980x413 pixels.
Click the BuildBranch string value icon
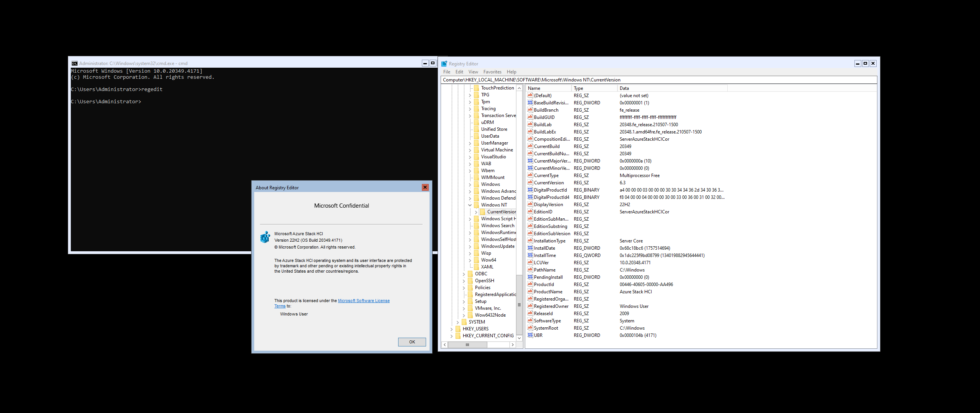530,110
